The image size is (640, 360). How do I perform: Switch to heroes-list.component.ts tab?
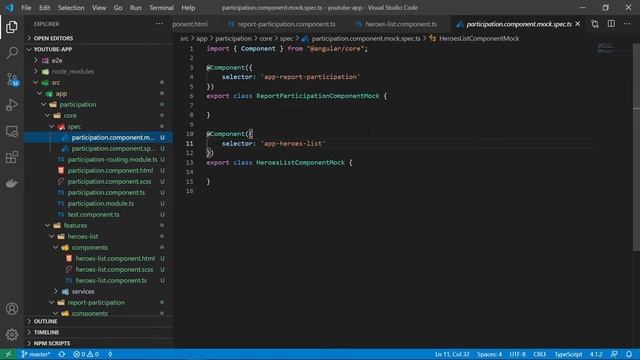tap(397, 24)
